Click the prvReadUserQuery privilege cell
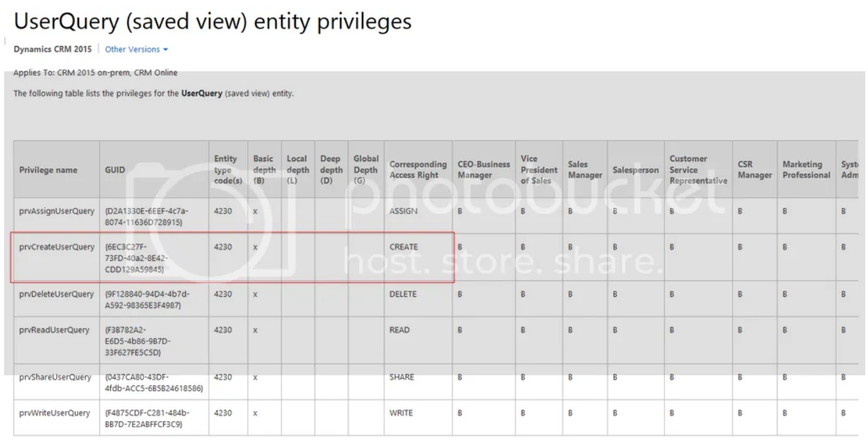The width and height of the screenshot is (868, 441). pyautogui.click(x=54, y=330)
